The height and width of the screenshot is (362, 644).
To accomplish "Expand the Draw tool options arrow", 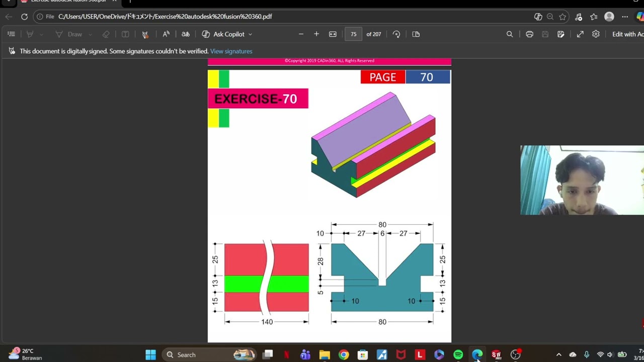I will point(91,34).
